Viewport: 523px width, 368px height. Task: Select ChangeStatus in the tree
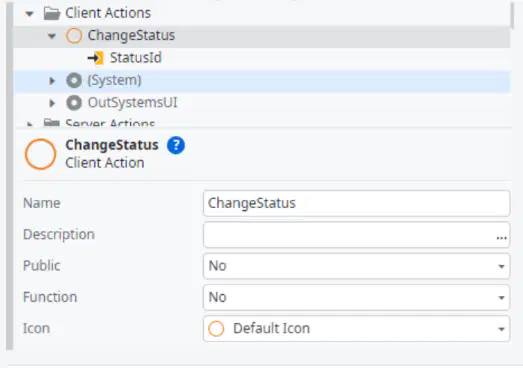coord(131,35)
